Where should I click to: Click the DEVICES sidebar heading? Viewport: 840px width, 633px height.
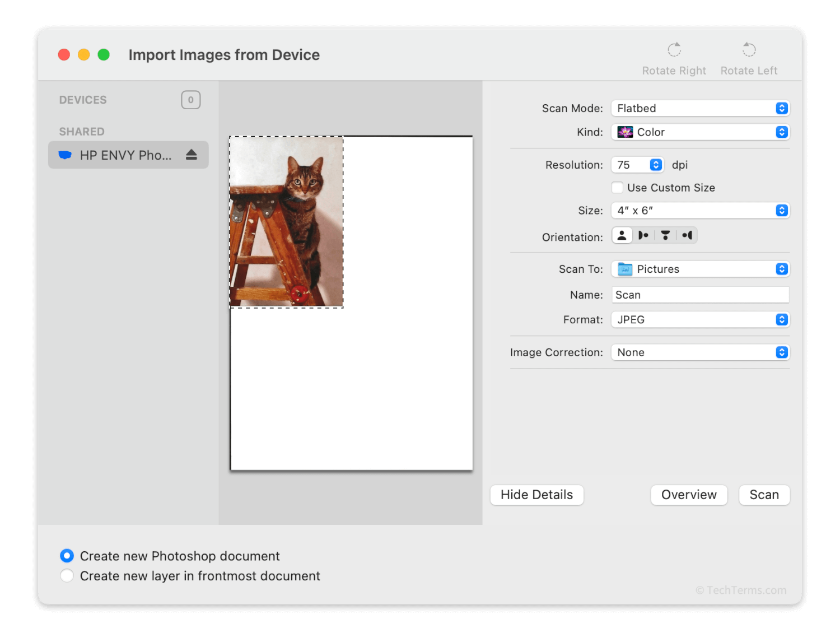coord(83,100)
